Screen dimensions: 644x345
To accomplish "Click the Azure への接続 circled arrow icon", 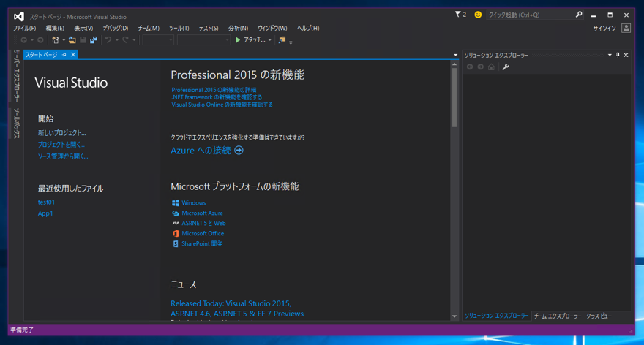I will point(239,151).
